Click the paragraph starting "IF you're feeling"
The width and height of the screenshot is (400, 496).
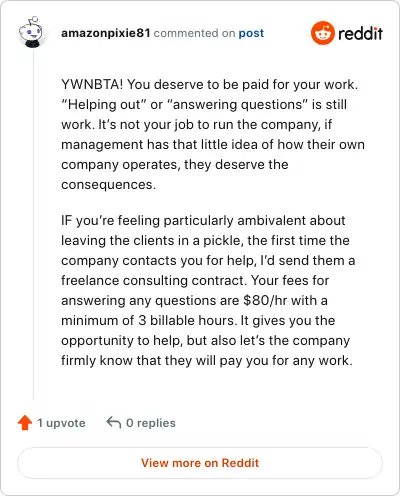pos(208,290)
